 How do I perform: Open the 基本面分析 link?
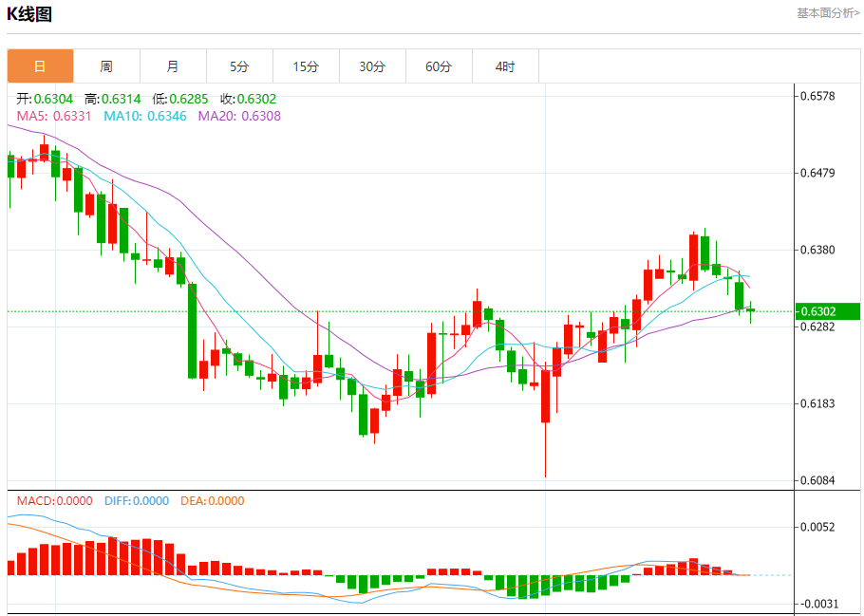pos(828,13)
